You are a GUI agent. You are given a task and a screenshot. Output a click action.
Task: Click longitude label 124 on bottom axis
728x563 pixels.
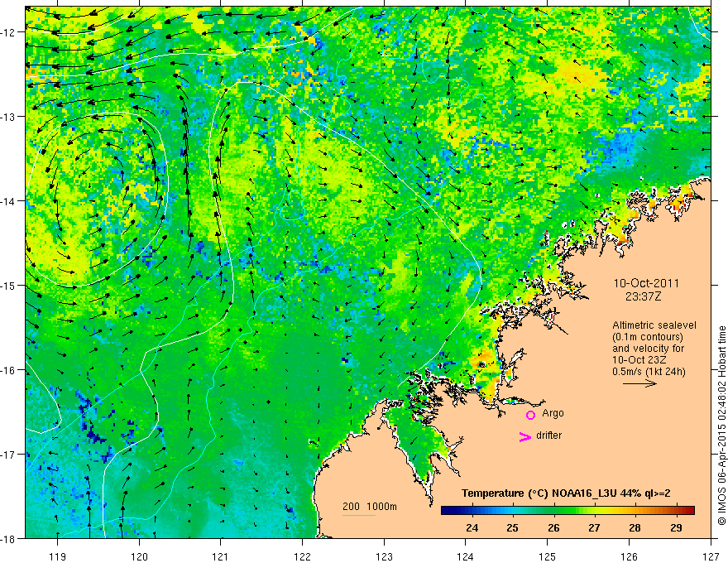pos(466,556)
